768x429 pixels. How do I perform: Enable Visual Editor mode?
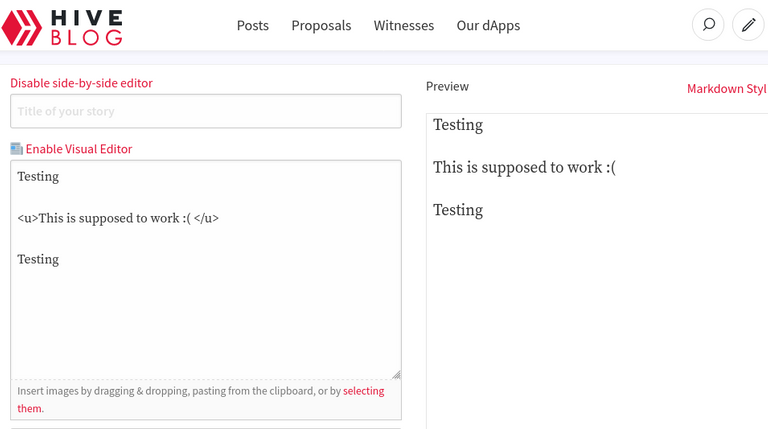pos(79,149)
